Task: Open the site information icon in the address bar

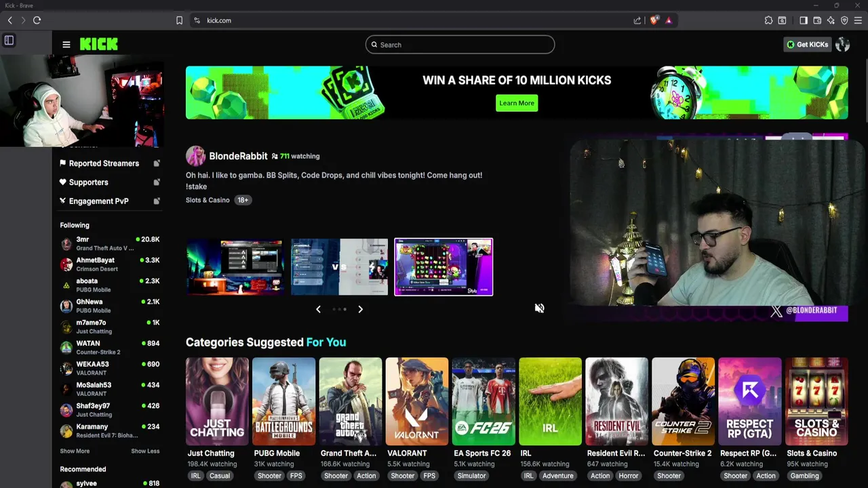Action: pos(197,20)
